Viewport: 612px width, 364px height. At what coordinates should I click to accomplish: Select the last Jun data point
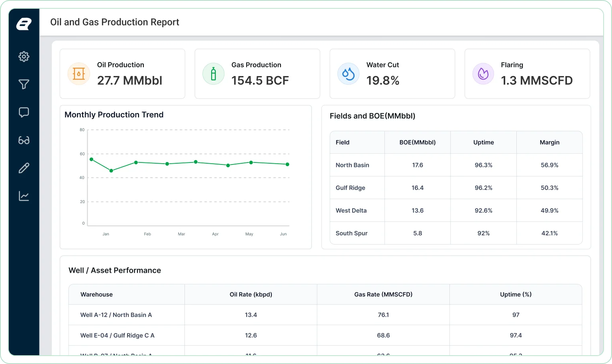tap(287, 164)
